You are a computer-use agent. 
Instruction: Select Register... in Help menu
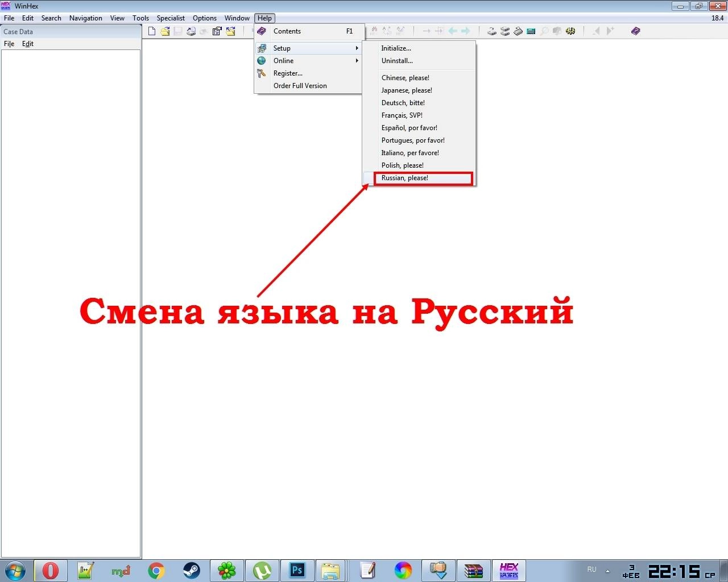click(x=308, y=73)
